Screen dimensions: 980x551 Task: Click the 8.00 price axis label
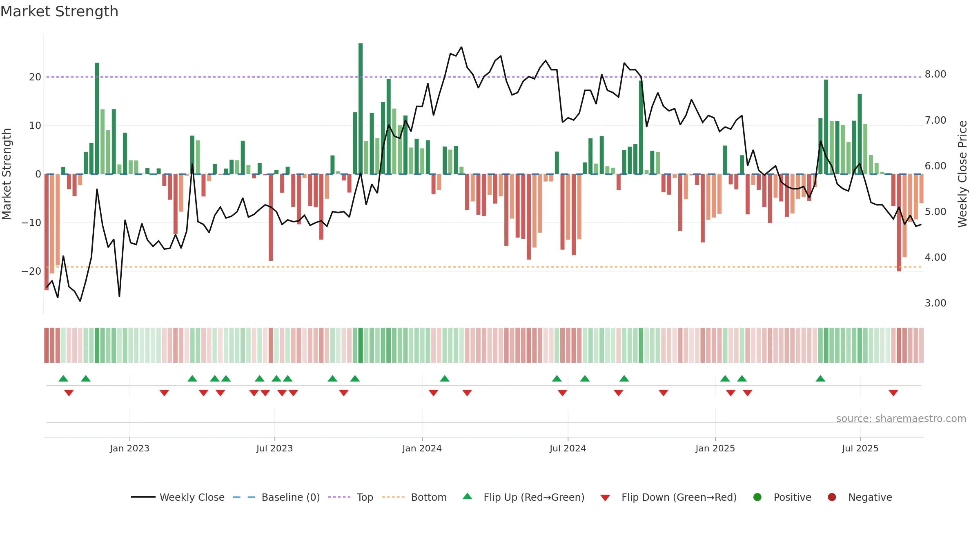(935, 74)
